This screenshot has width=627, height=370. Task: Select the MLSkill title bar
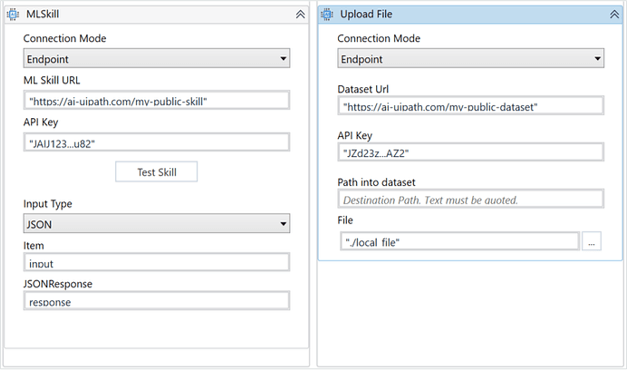point(156,14)
